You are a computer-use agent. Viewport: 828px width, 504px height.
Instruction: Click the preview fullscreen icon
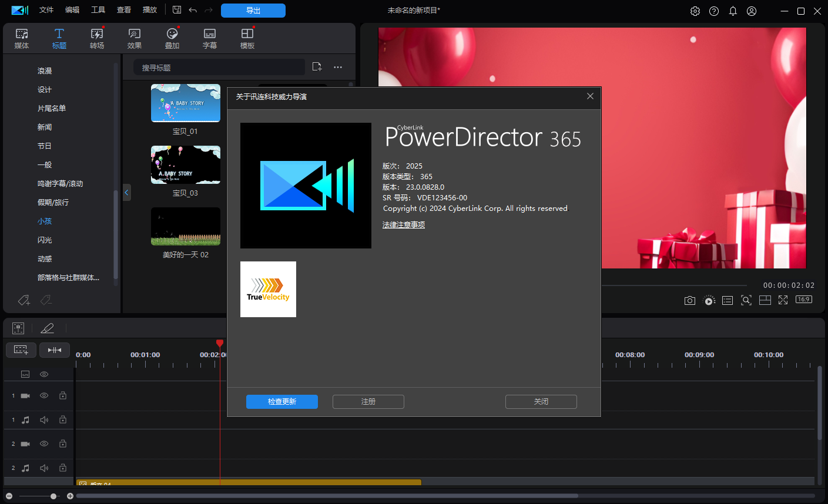click(783, 300)
